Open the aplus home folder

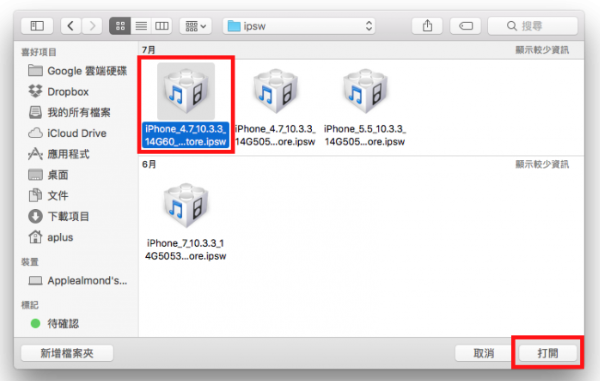click(51, 237)
